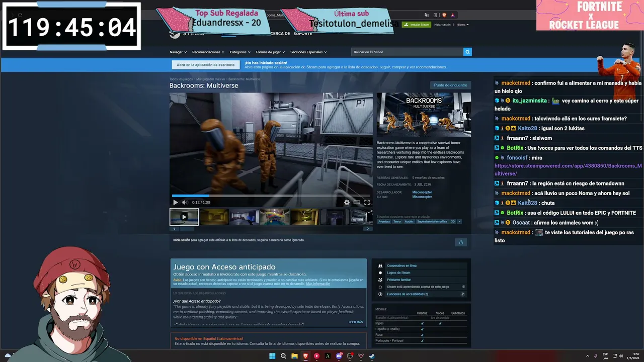Open File Explorer from the taskbar
Screen dimensions: 644x362
coord(294,356)
